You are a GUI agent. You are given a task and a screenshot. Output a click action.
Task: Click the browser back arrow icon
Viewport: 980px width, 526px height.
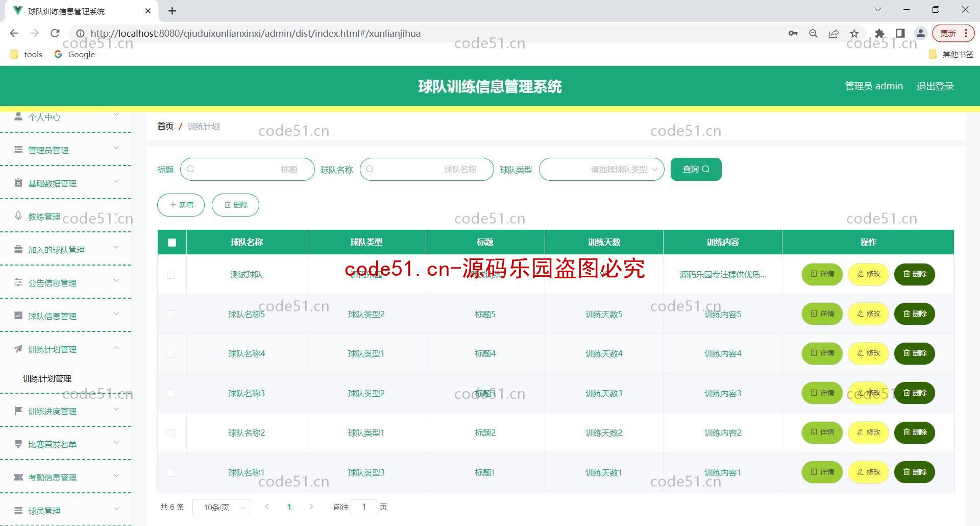(14, 33)
